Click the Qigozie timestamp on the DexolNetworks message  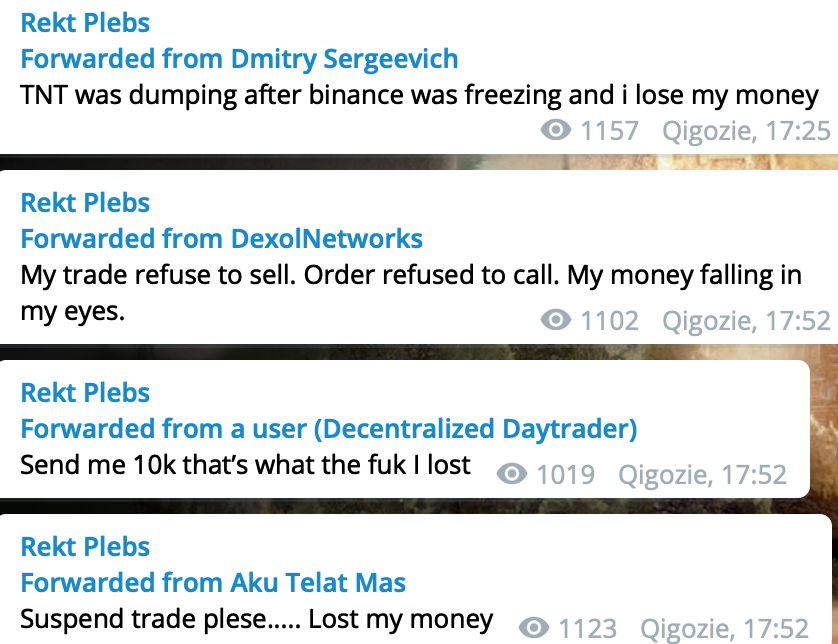(x=746, y=320)
